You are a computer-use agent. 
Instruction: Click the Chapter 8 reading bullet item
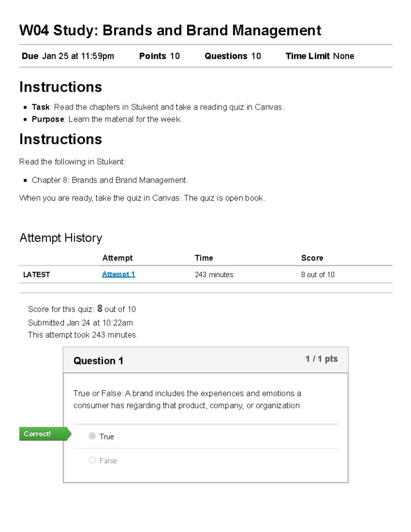pyautogui.click(x=110, y=180)
